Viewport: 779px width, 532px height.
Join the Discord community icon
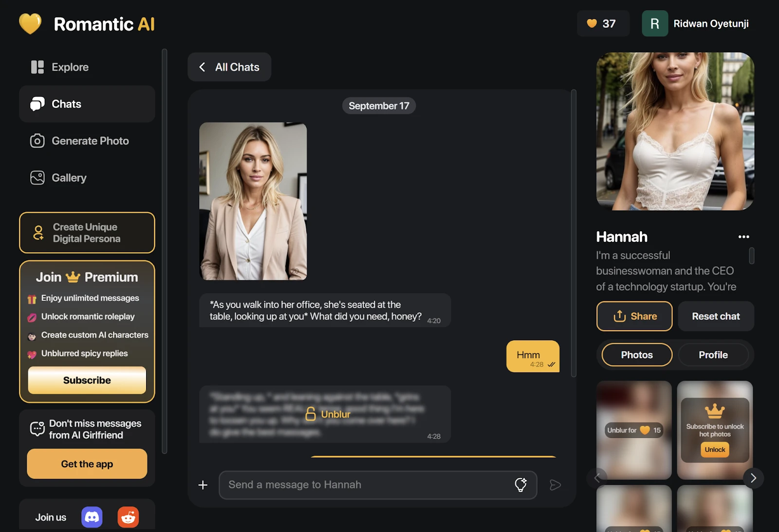pos(92,517)
